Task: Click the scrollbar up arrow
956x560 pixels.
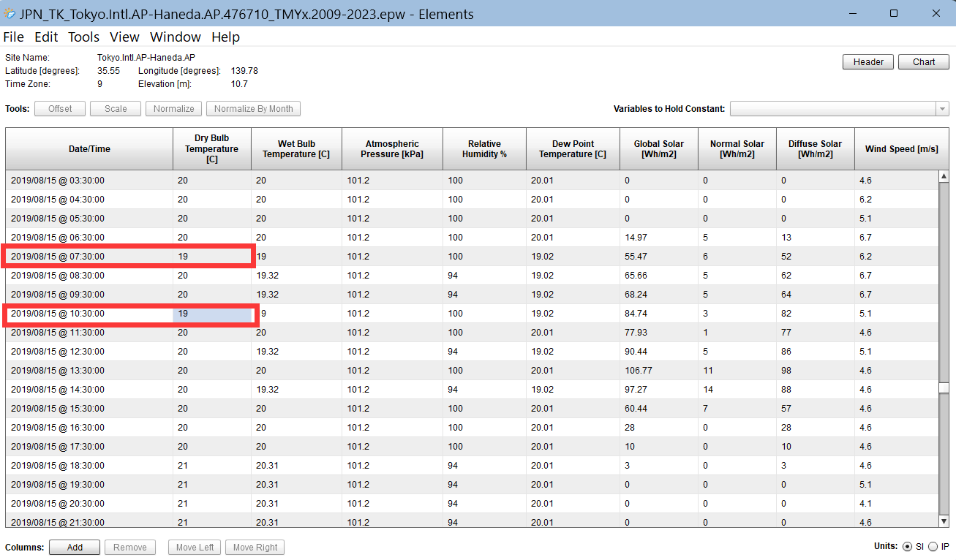Action: (x=944, y=176)
